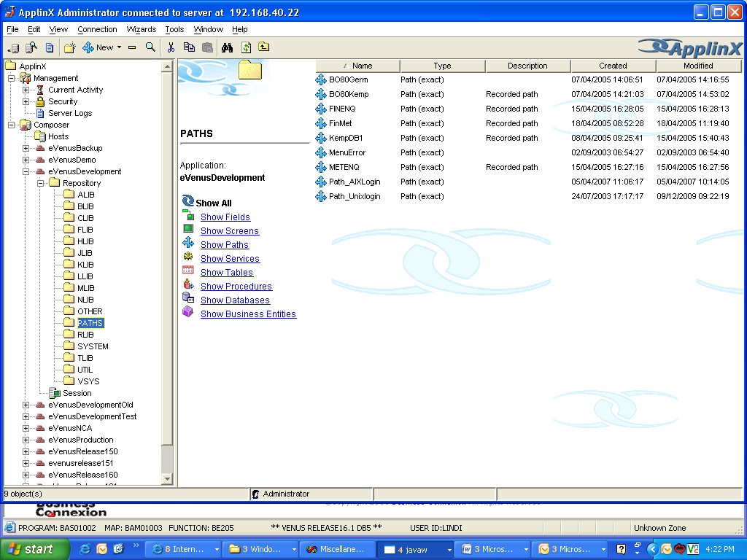Open the File menu
747x560 pixels.
(x=12, y=29)
